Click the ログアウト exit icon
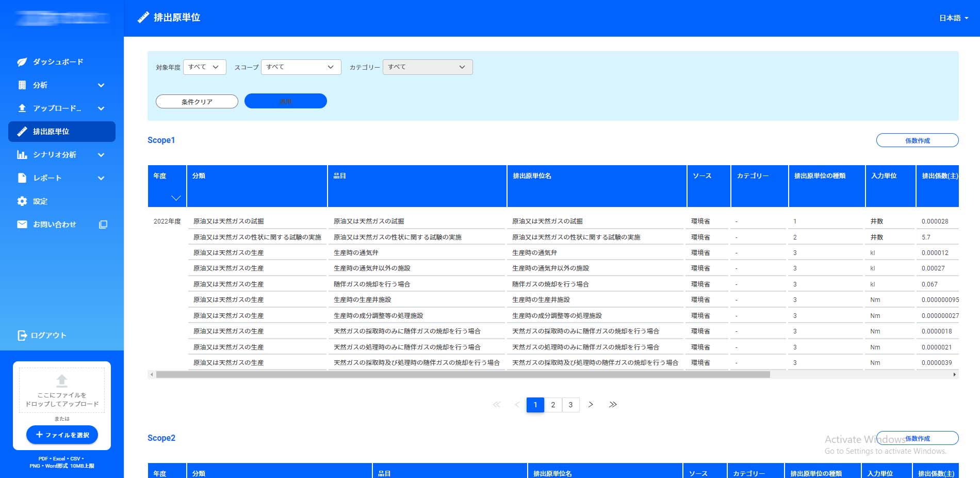 22,336
